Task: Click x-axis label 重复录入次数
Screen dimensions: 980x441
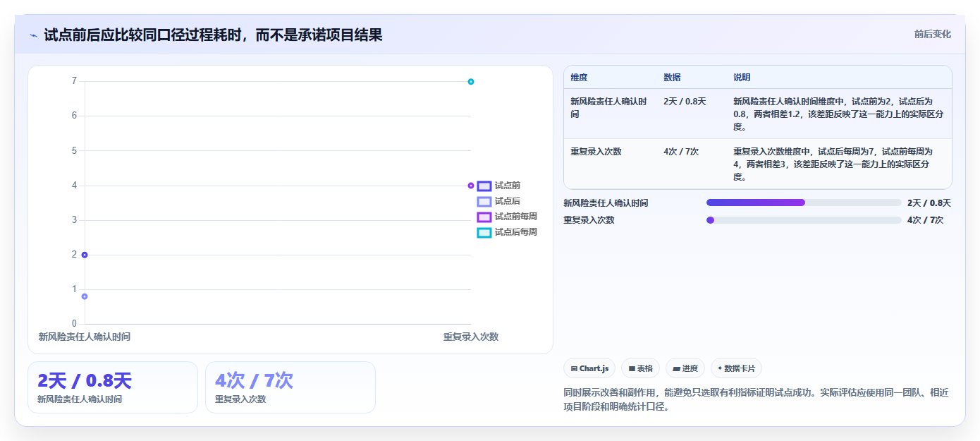Action: tap(471, 337)
